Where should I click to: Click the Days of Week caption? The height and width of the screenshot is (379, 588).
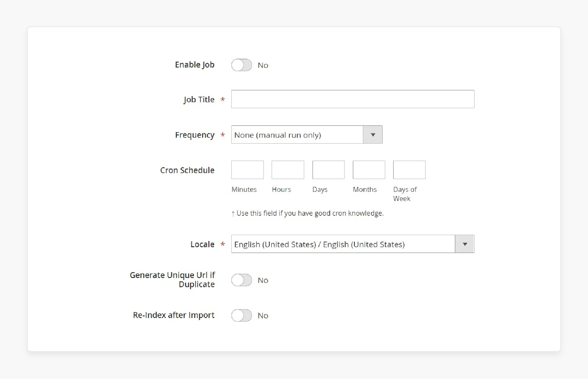coord(405,194)
